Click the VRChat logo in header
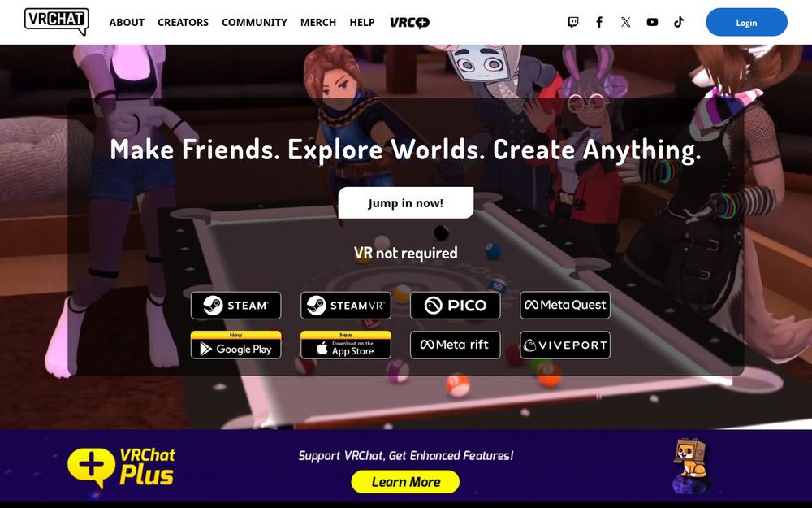 coord(57,21)
